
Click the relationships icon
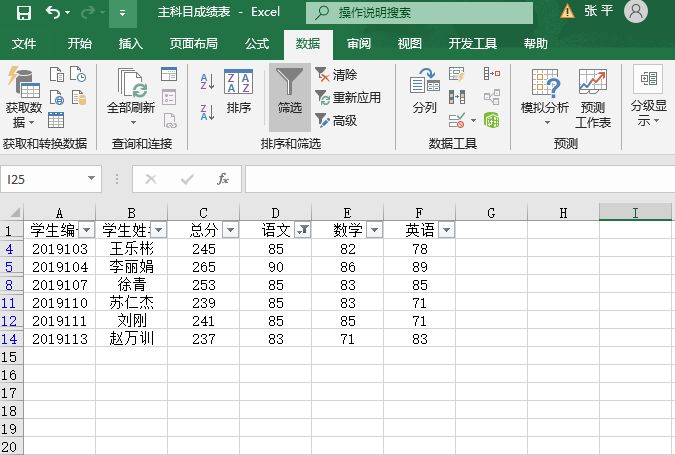[492, 97]
